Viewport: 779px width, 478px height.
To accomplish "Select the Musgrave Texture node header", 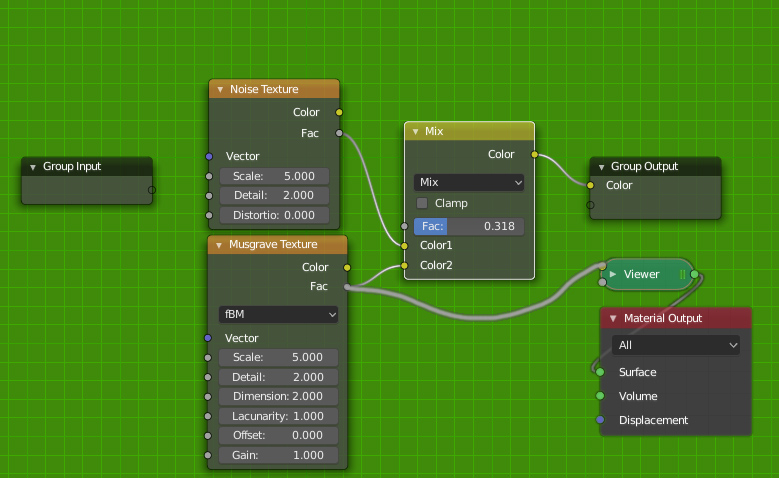I will click(277, 244).
